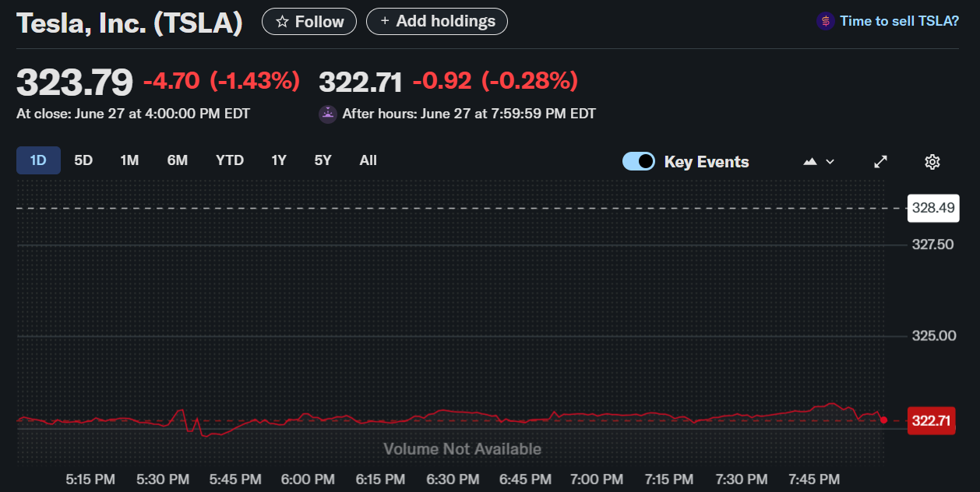
Task: Click the purple dollar icon beside Time to sell
Action: click(825, 21)
